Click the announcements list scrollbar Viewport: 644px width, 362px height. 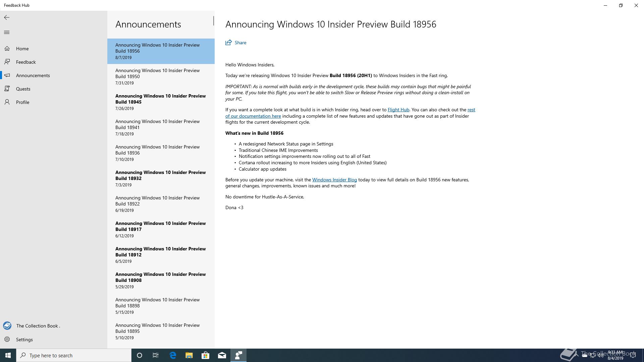pyautogui.click(x=213, y=21)
